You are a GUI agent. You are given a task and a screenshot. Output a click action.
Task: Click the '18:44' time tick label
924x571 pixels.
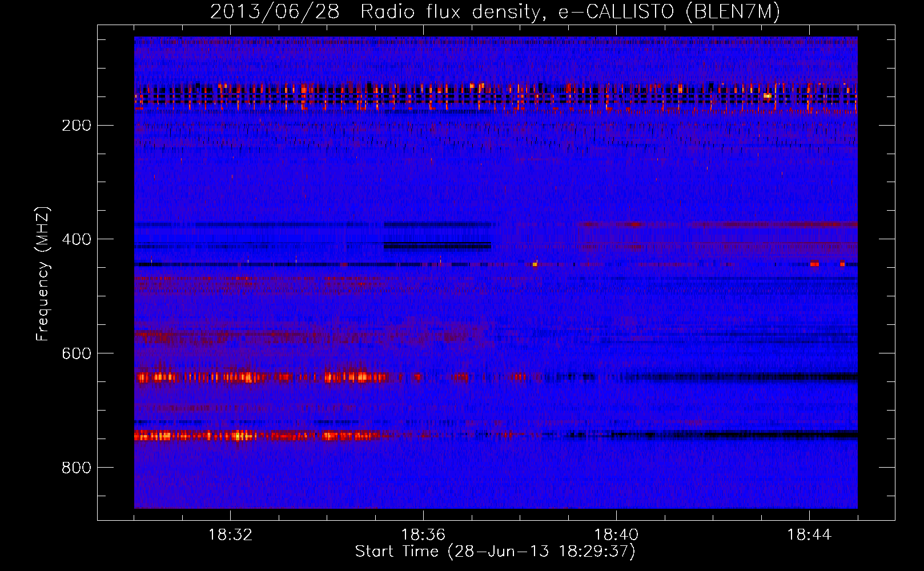click(809, 535)
